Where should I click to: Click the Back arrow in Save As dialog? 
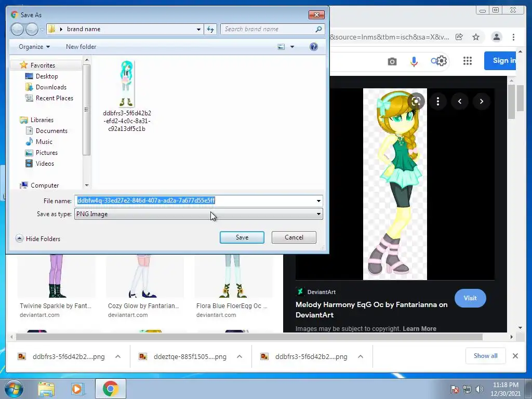coord(17,29)
